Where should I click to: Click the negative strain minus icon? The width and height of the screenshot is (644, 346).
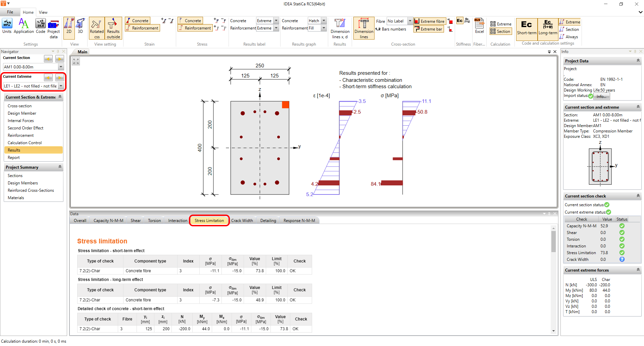[x=171, y=21]
